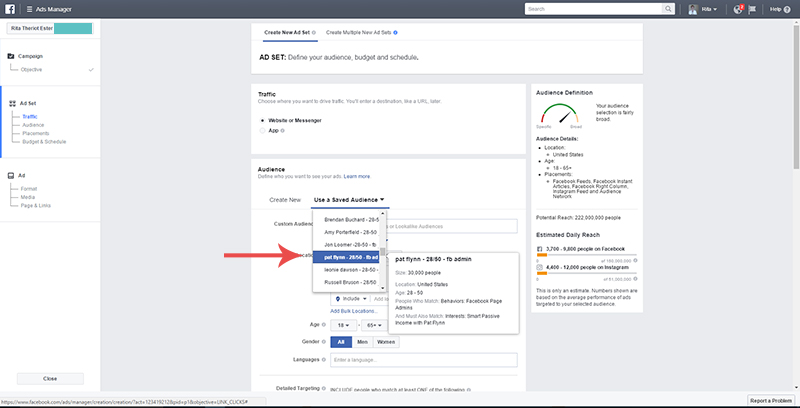Open the Learn more link

pyautogui.click(x=357, y=176)
